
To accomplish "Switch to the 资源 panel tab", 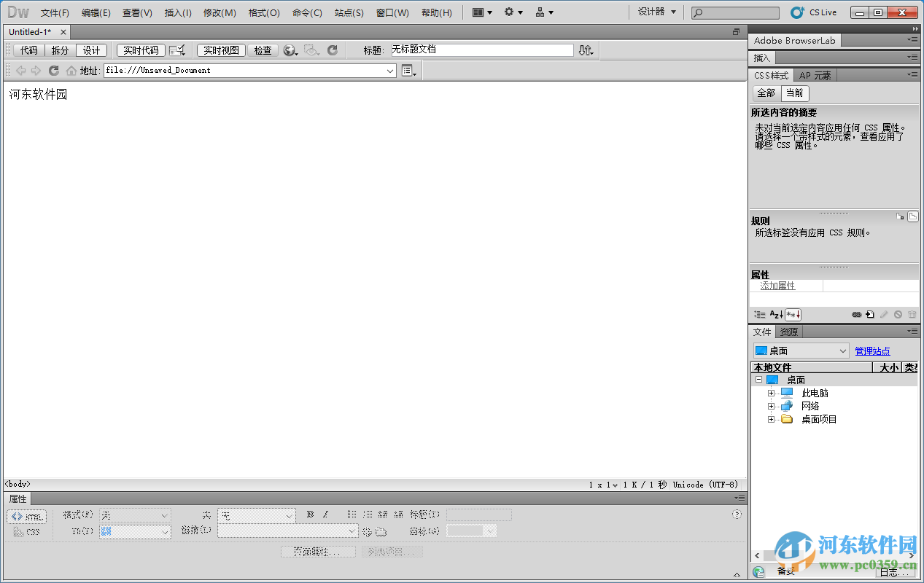I will point(788,332).
